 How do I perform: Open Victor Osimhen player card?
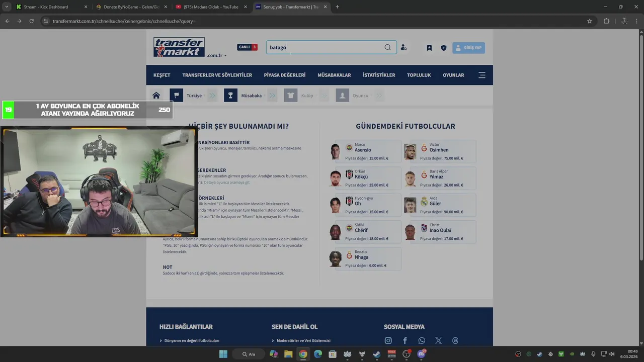click(x=439, y=151)
